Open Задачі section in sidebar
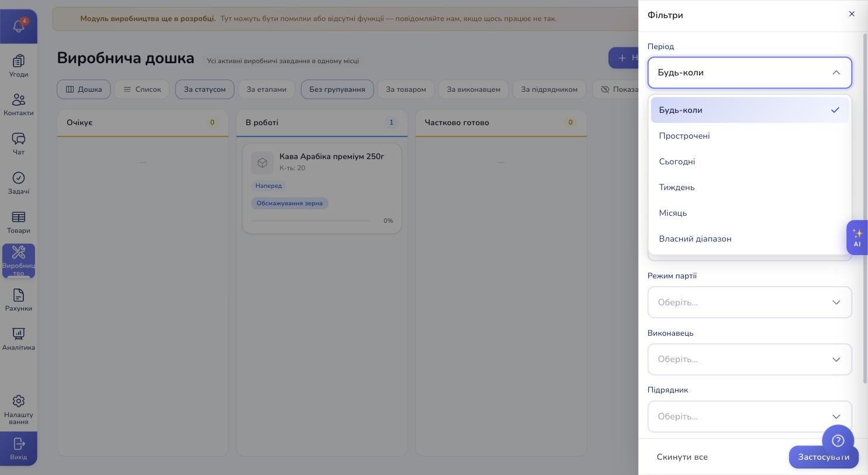The width and height of the screenshot is (868, 475). point(19,183)
